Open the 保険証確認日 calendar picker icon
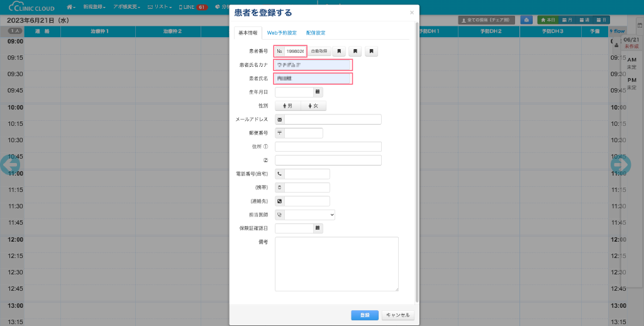The width and height of the screenshot is (644, 326). tap(318, 228)
